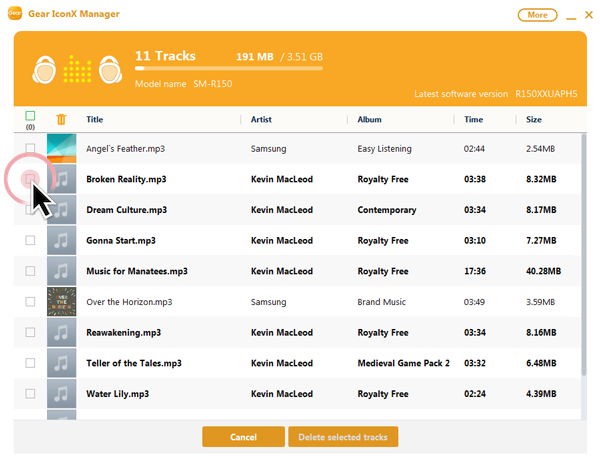Click software version R150XXUAPH5 text

546,94
